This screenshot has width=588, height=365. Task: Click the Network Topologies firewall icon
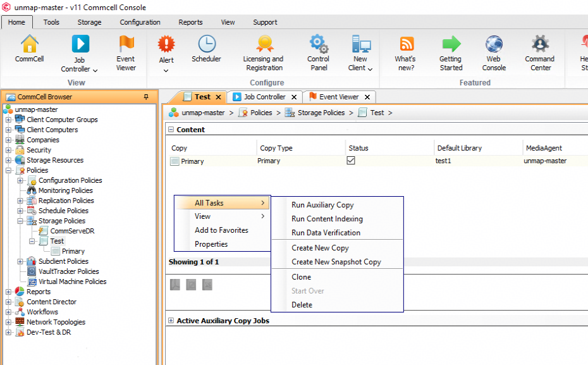tap(20, 322)
